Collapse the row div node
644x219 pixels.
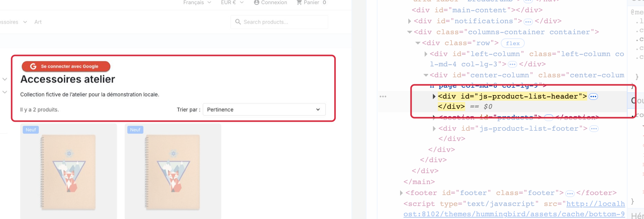tap(418, 43)
